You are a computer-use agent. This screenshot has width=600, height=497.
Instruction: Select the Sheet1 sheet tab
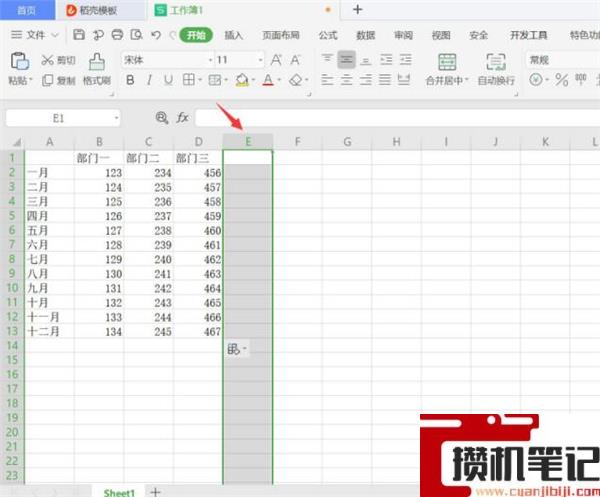click(x=119, y=492)
